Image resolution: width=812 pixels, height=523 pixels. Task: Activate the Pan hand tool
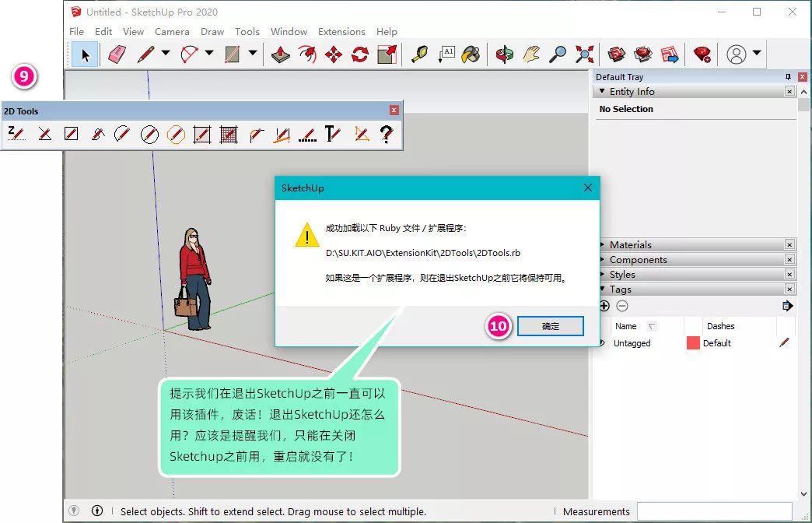[531, 54]
